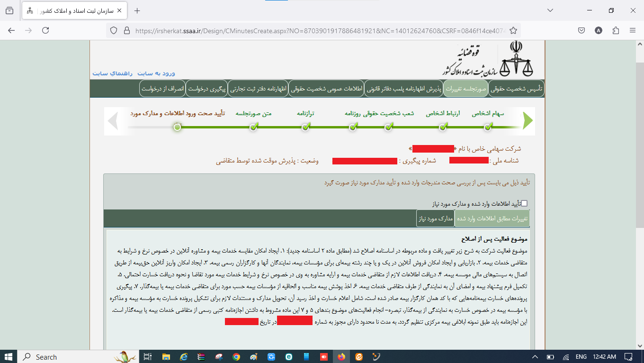Go to ترازنامه step marker
This screenshot has width=644, height=363.
[x=305, y=127]
